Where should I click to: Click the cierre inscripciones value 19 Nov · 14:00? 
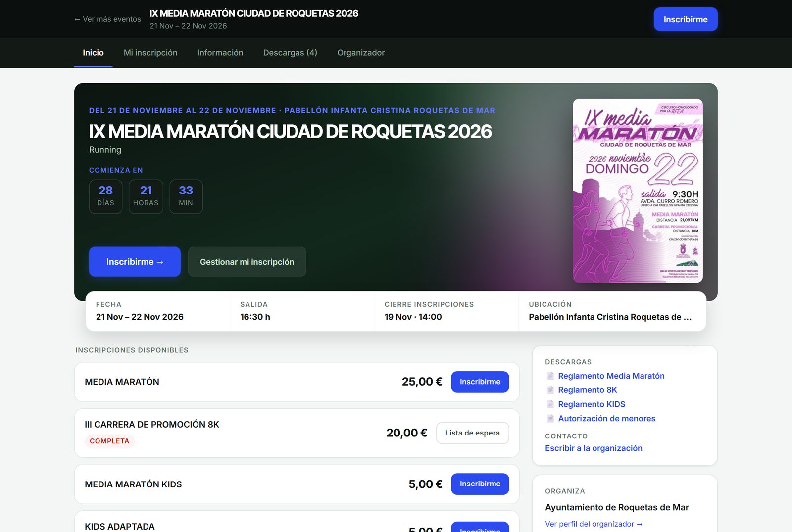(x=413, y=317)
